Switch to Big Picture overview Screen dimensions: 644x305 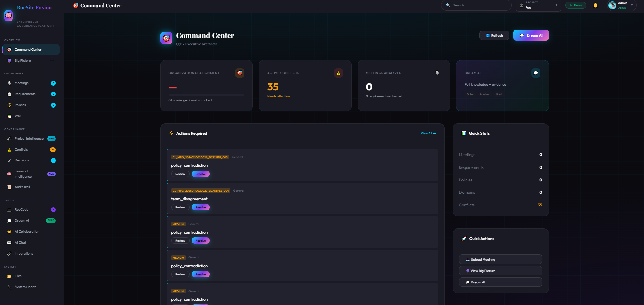(22, 60)
